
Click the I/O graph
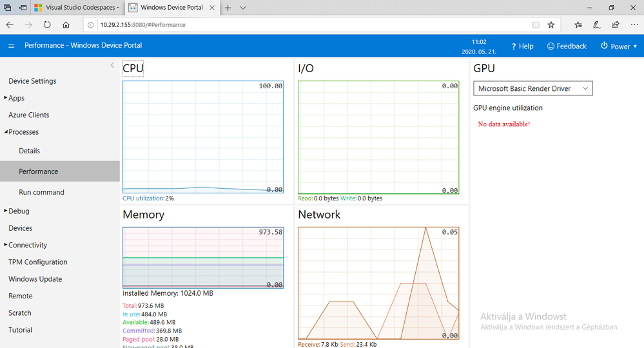click(x=378, y=137)
